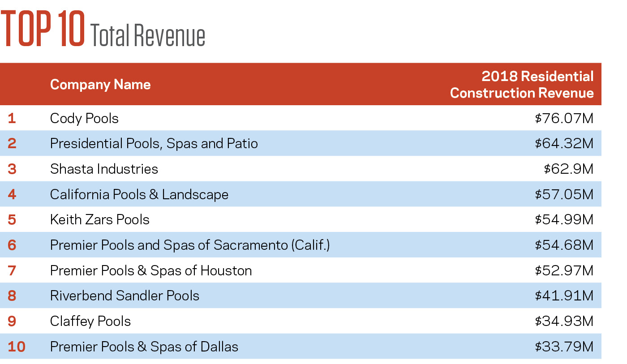Image resolution: width=627 pixels, height=364 pixels.
Task: Click the Shasta Industries entry
Action: pyautogui.click(x=104, y=169)
